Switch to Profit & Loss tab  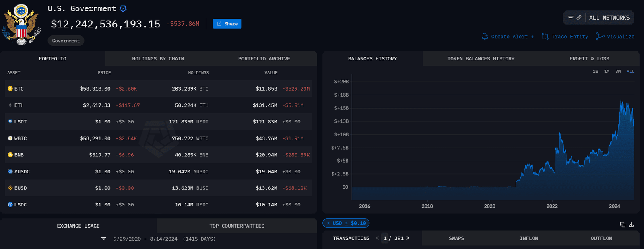click(589, 58)
